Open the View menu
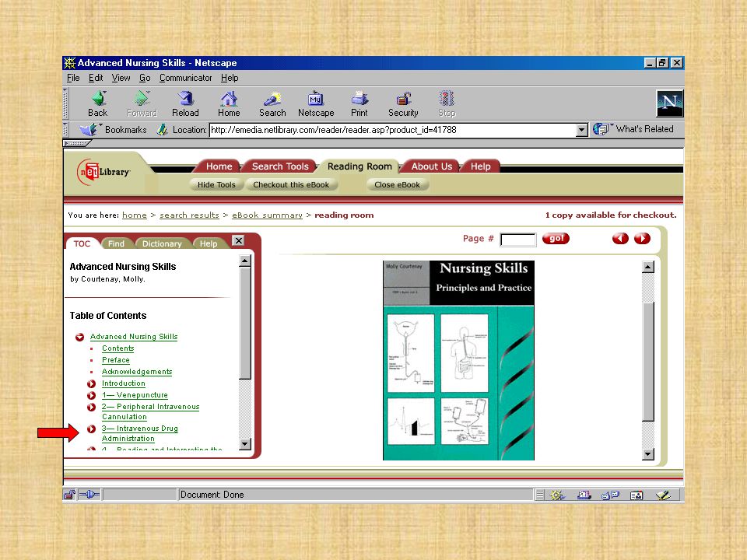This screenshot has width=747, height=560. [x=121, y=78]
